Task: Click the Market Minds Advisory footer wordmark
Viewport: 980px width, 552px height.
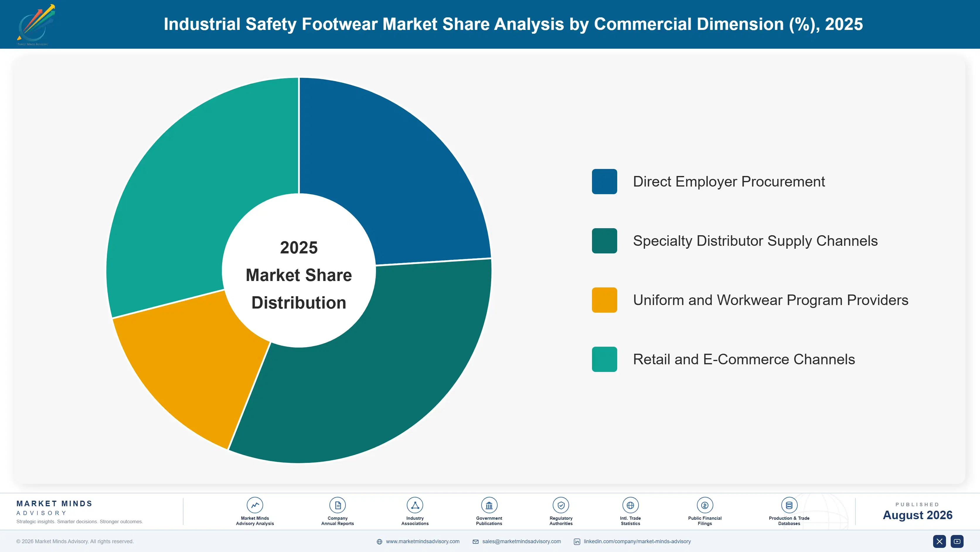Action: click(x=55, y=508)
